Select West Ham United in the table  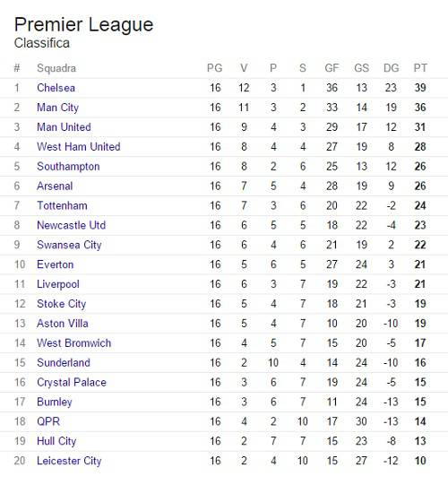(x=79, y=147)
